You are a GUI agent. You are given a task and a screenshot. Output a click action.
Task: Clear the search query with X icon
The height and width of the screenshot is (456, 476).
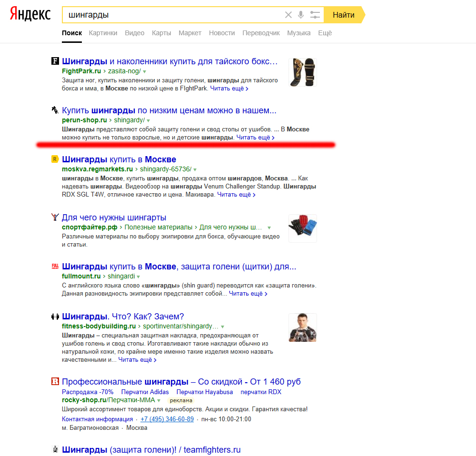point(288,15)
